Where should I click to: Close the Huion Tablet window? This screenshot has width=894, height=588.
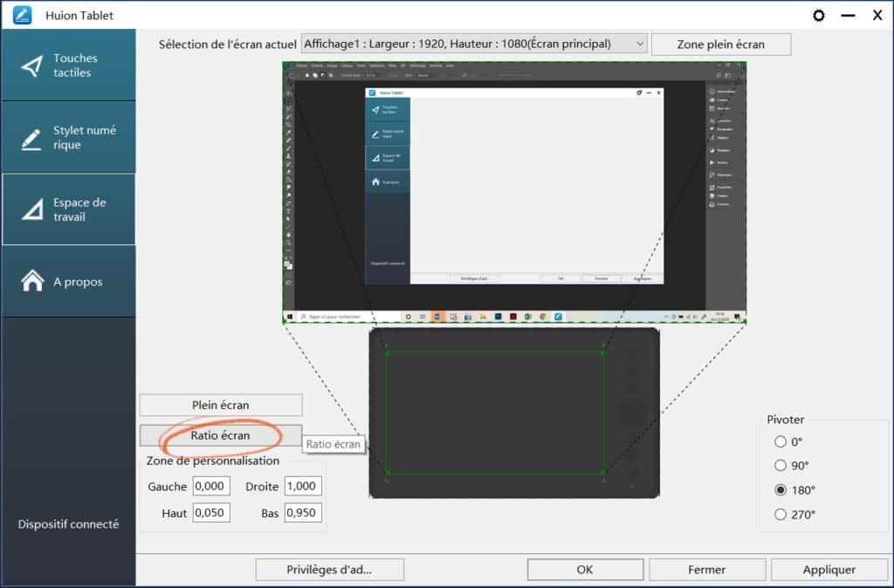pos(877,16)
